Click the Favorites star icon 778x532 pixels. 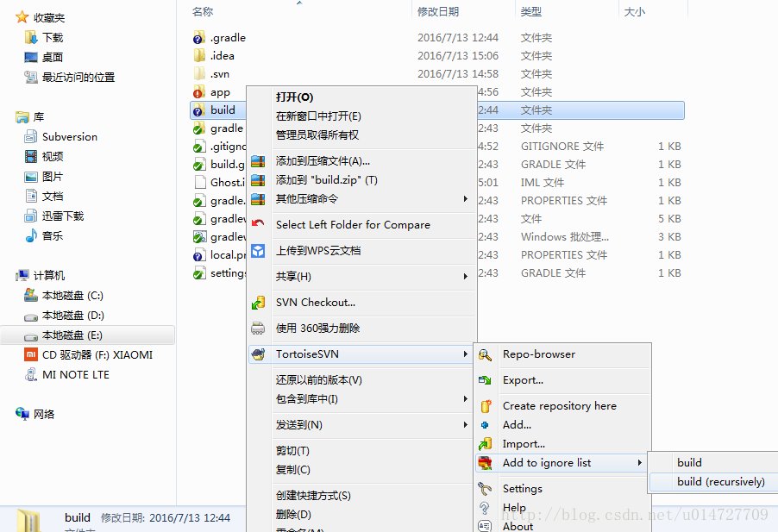coord(22,17)
